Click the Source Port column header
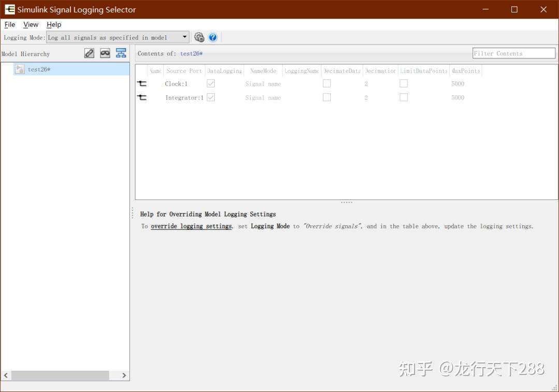This screenshot has width=559, height=392. pos(184,71)
